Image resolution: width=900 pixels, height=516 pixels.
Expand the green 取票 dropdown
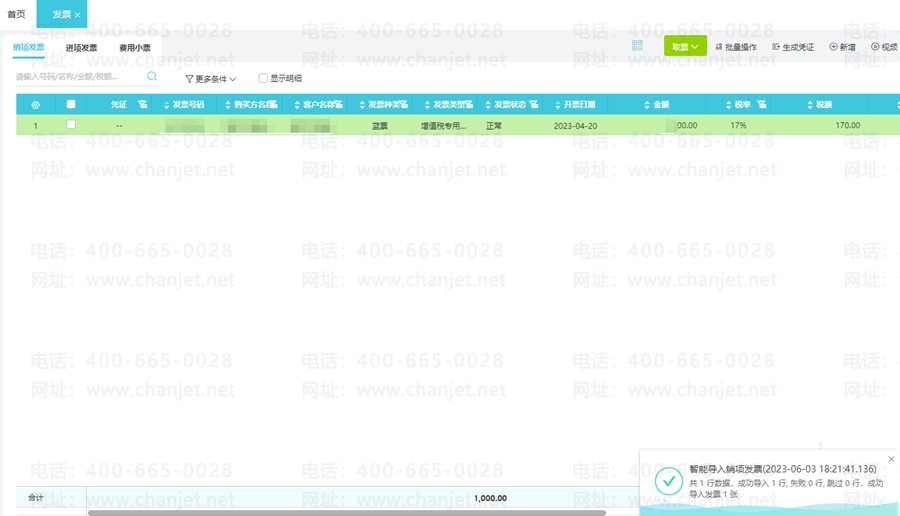[685, 46]
